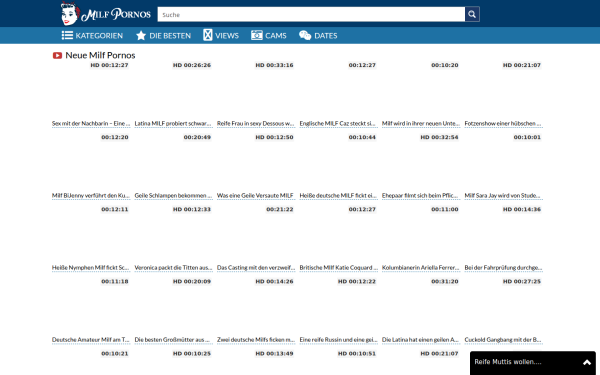The width and height of the screenshot is (600, 375).
Task: Expand the "Reife Muttis wollen...." popup arrow
Action: (x=587, y=362)
